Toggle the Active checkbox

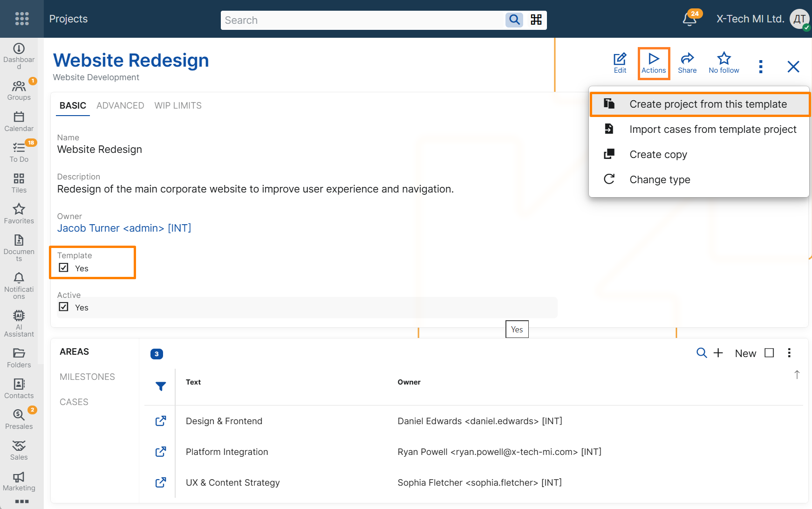64,307
